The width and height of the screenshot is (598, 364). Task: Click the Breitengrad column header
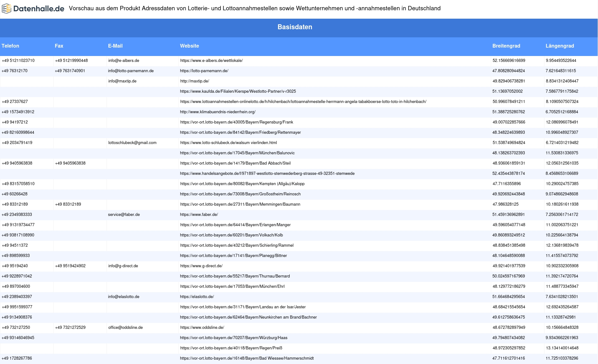[x=506, y=46]
